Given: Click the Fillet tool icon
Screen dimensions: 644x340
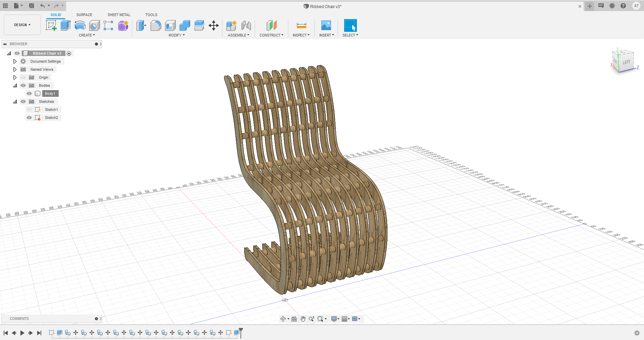Looking at the screenshot, I should pyautogui.click(x=156, y=25).
